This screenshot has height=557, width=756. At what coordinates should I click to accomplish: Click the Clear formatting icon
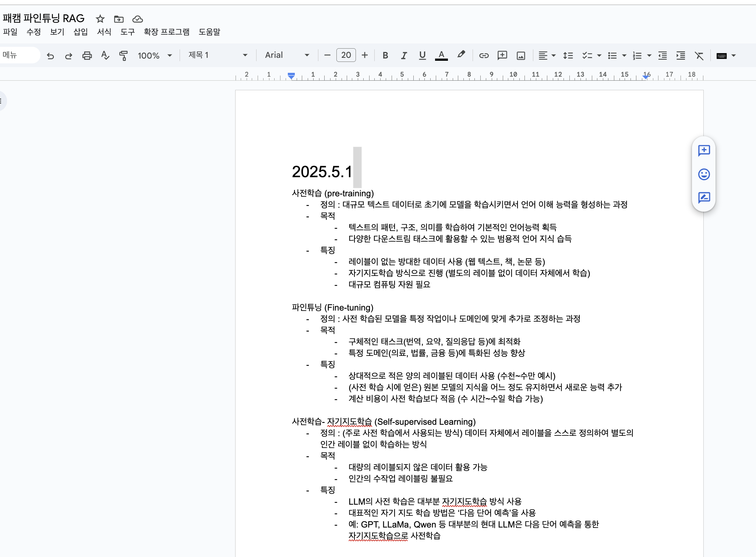pyautogui.click(x=699, y=56)
